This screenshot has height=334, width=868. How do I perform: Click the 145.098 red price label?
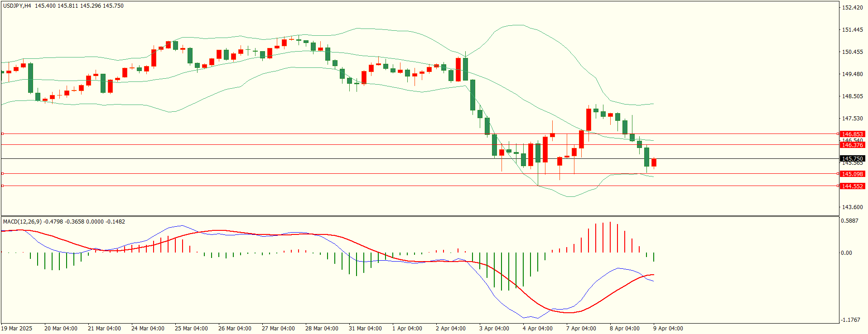pyautogui.click(x=852, y=174)
